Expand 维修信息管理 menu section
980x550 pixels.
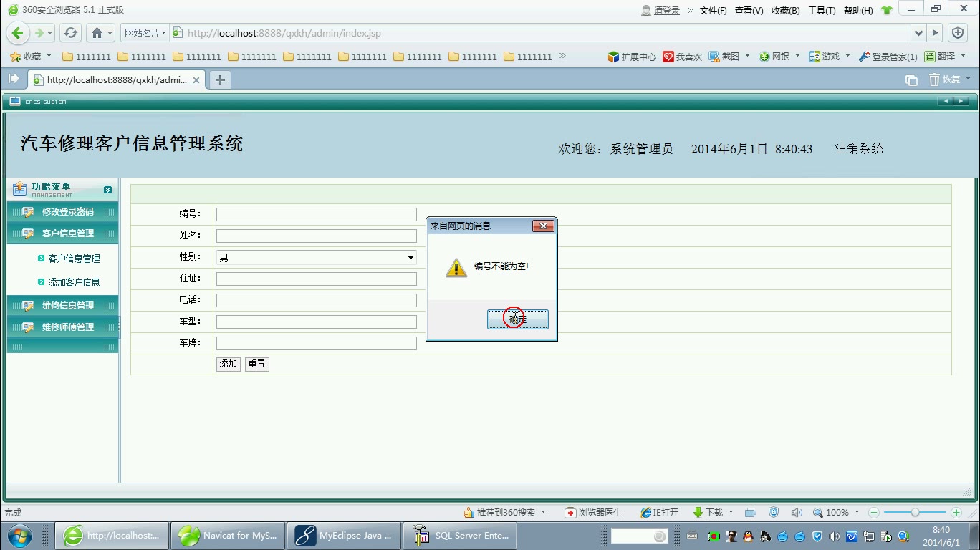click(x=62, y=306)
